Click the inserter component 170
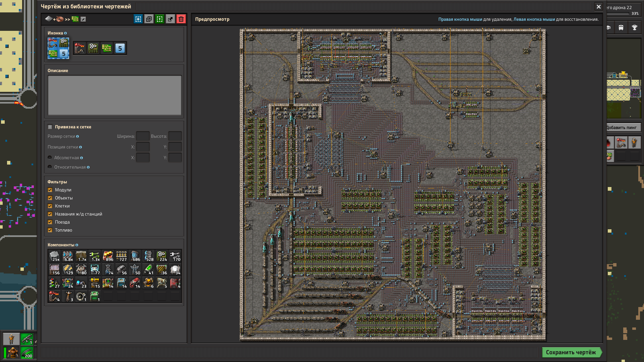Screen dimensions: 644x362 click(175, 256)
